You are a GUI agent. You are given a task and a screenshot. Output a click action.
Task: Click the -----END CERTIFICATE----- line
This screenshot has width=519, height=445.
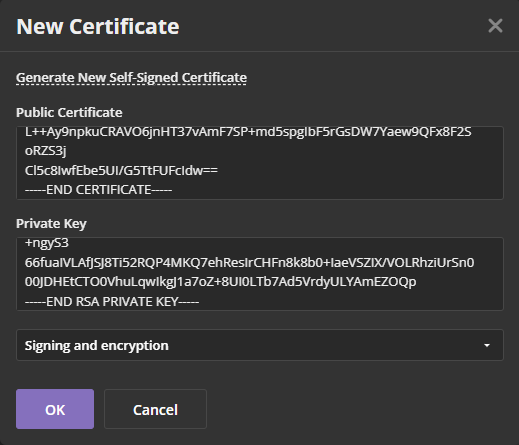98,190
